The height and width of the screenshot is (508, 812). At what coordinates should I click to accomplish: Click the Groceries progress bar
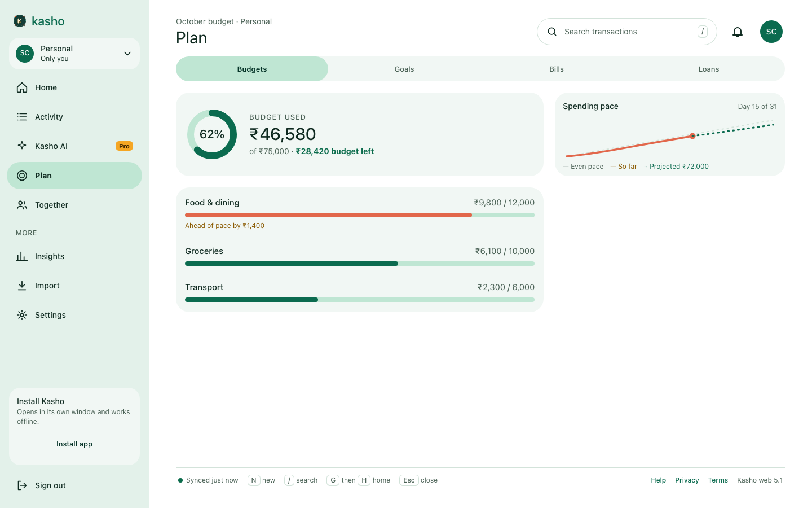pyautogui.click(x=360, y=264)
